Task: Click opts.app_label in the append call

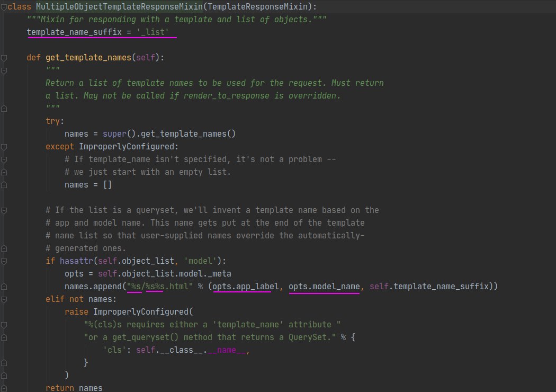Action: point(246,286)
